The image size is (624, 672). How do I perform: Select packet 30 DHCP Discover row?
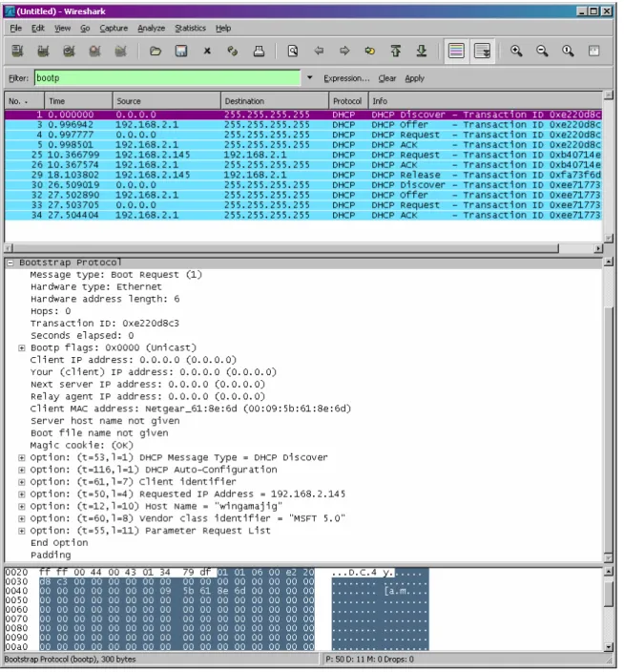(x=303, y=185)
